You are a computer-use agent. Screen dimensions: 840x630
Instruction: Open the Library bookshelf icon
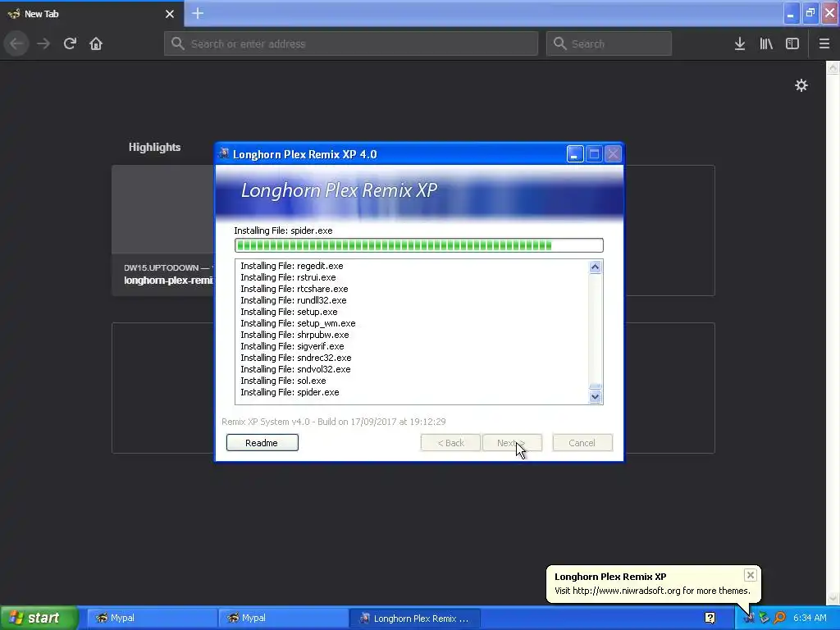pyautogui.click(x=766, y=44)
